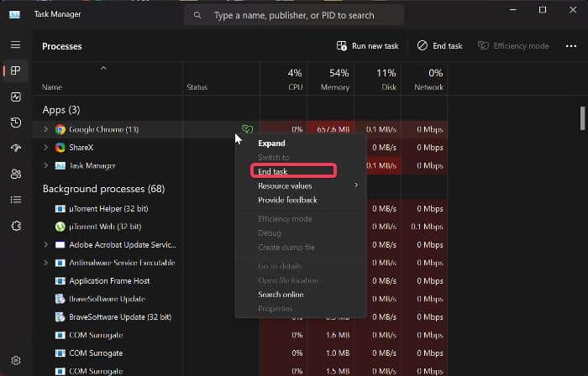Click the µTorrent Web (32 bit) icon
588x376 pixels.
[60, 227]
